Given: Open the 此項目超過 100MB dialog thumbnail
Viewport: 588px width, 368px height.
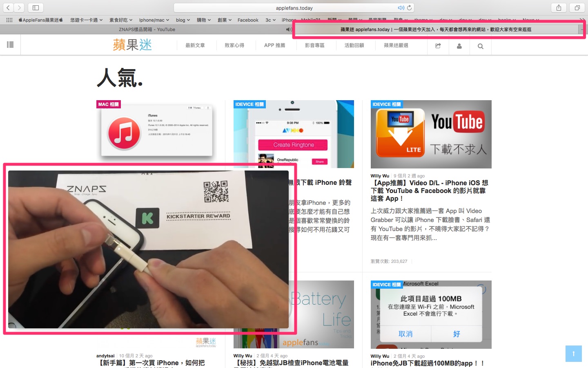Looking at the screenshot, I should 431,314.
